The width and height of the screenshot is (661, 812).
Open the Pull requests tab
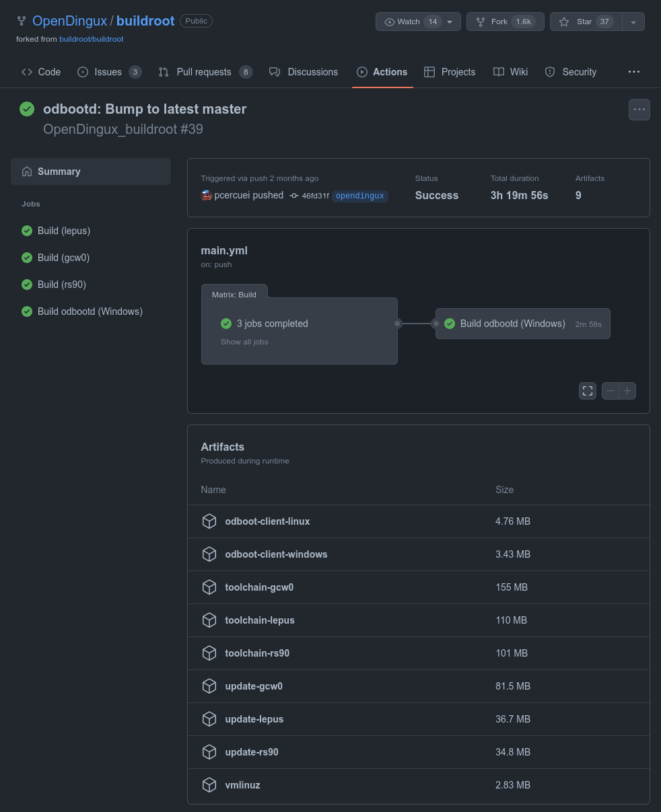point(205,72)
